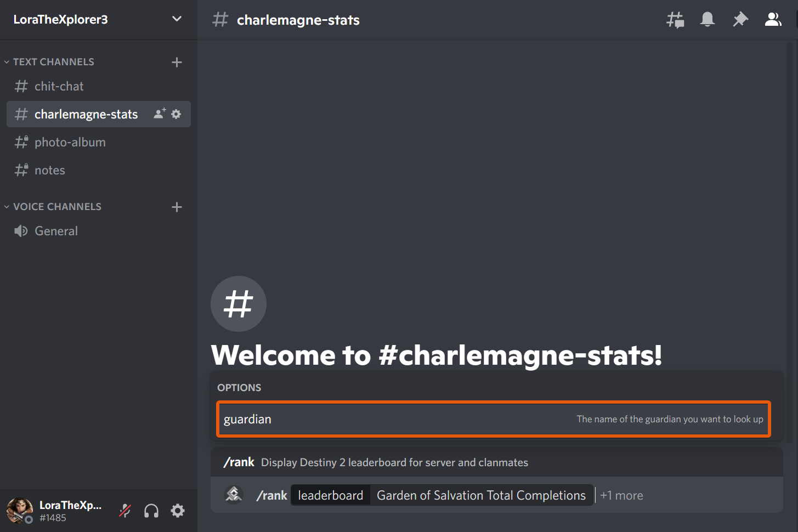
Task: Unmute the microphone
Action: tap(125, 511)
